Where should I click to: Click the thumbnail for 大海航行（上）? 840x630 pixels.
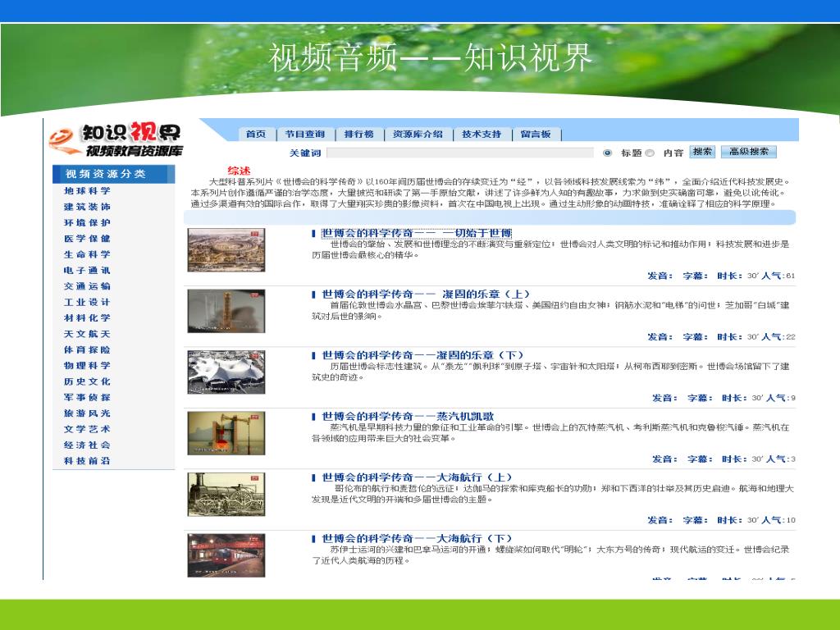click(226, 495)
